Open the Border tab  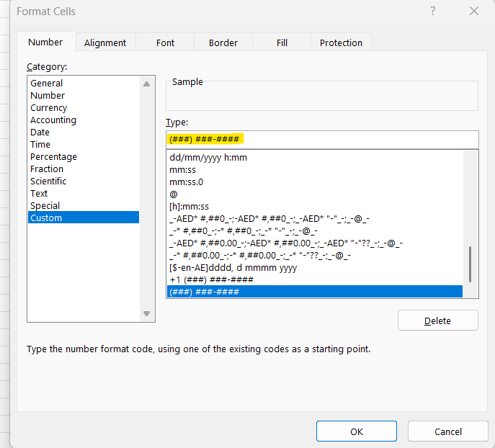coord(223,42)
